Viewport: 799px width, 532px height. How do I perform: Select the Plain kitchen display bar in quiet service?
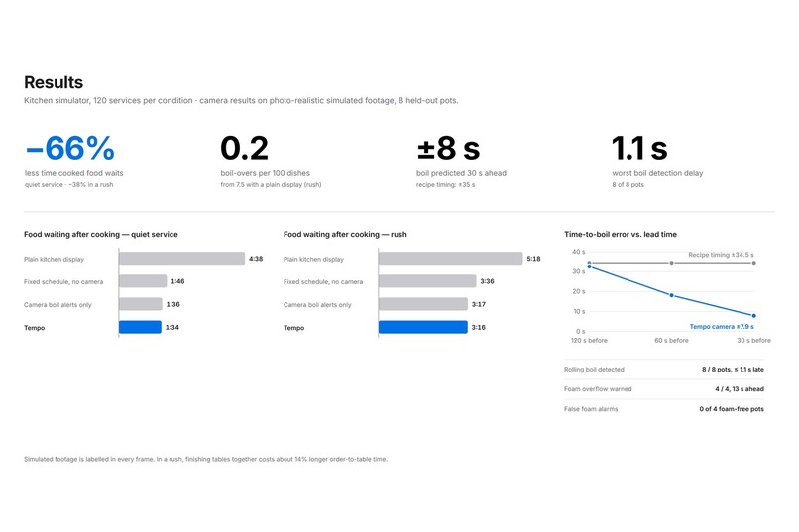(x=182, y=259)
